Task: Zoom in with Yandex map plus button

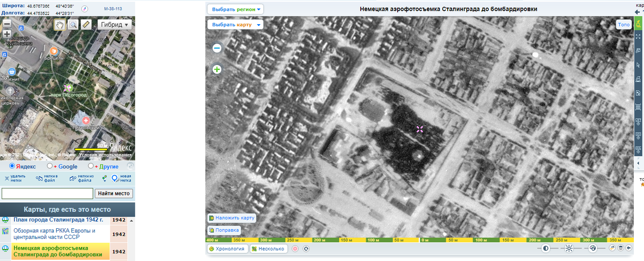Action: point(6,34)
